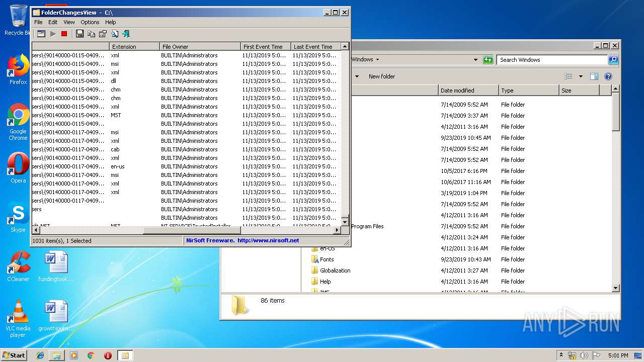Sort by First Event Time column
The width and height of the screenshot is (644, 362).
click(x=266, y=47)
